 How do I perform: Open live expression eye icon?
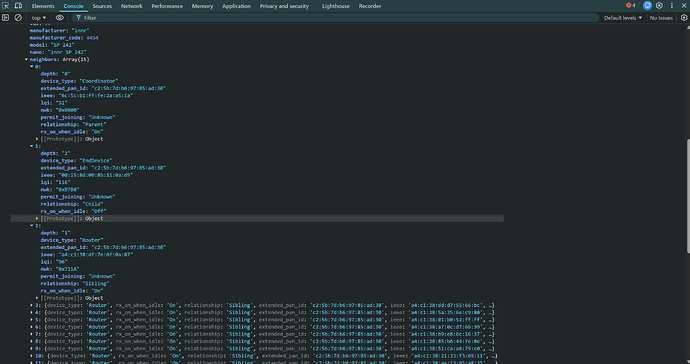click(x=59, y=18)
